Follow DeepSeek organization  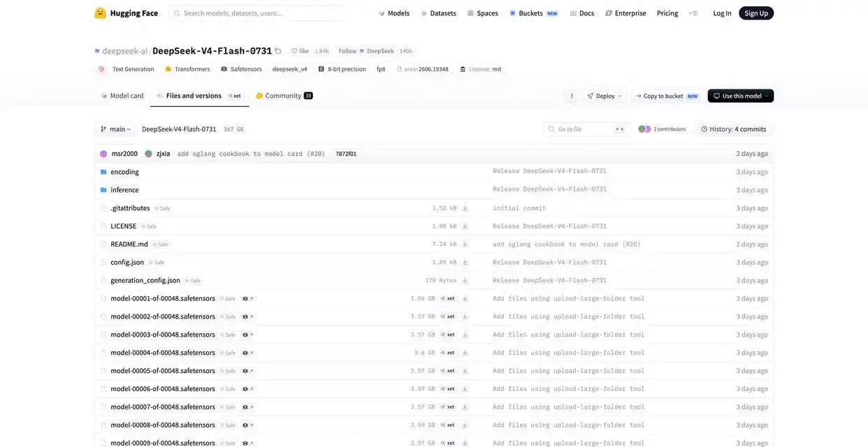click(367, 51)
